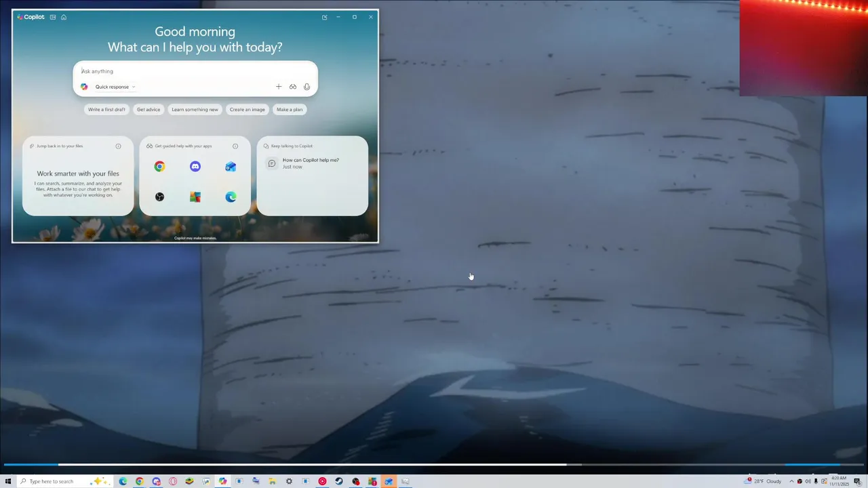The image size is (868, 488).
Task: Open the notification center icon
Action: click(858, 481)
